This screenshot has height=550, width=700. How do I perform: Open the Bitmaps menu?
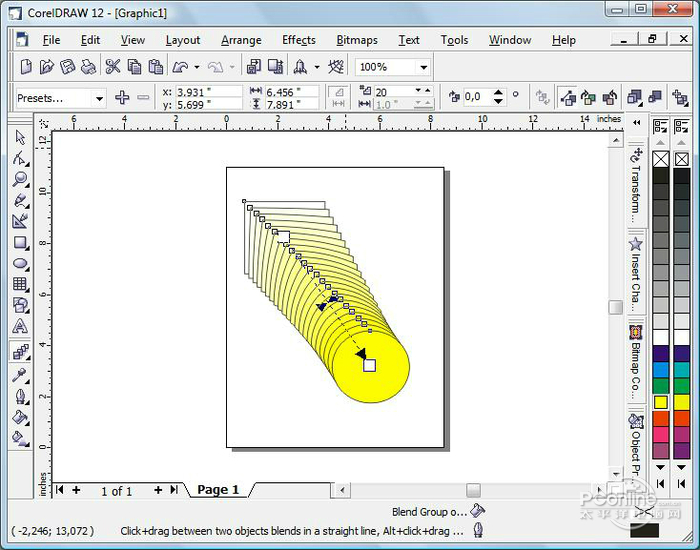coord(357,40)
